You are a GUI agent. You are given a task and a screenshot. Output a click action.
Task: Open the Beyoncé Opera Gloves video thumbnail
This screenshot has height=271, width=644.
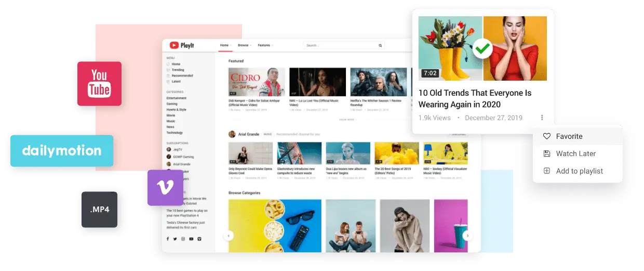(x=251, y=153)
